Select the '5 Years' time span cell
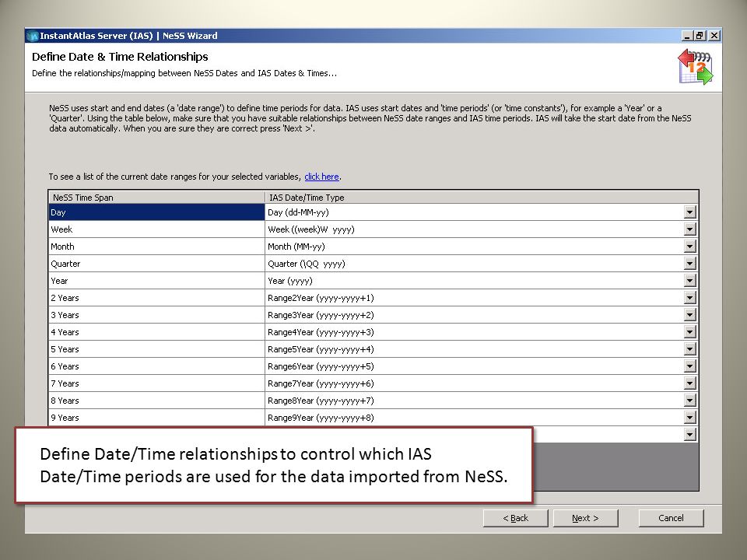Image resolution: width=747 pixels, height=560 pixels. [156, 349]
